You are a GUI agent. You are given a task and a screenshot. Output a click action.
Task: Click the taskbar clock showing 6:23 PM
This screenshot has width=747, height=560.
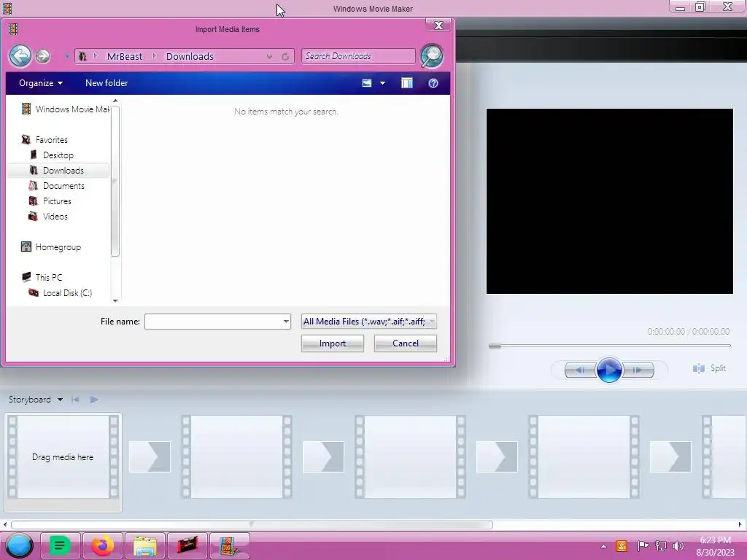(x=715, y=546)
